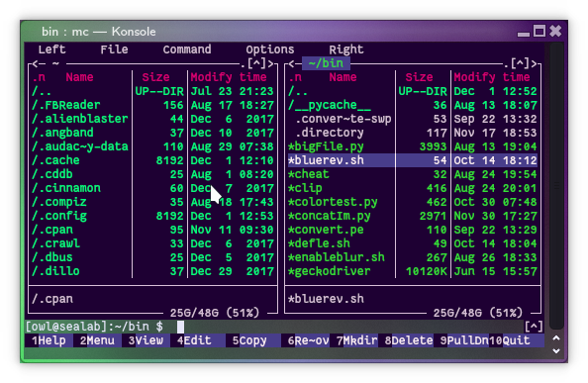Select the /.dillo directory
This screenshot has width=588, height=383.
click(x=153, y=271)
